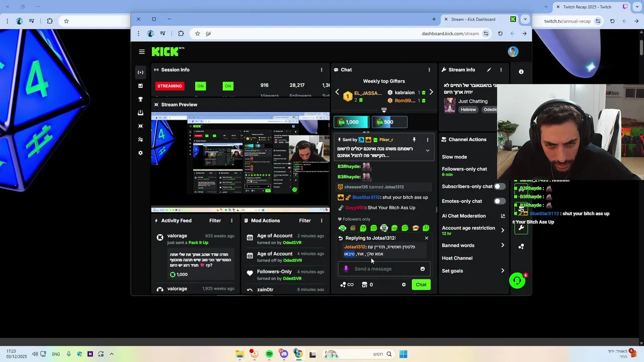
Task: Open Chat panel three-dot menu
Action: 429,70
